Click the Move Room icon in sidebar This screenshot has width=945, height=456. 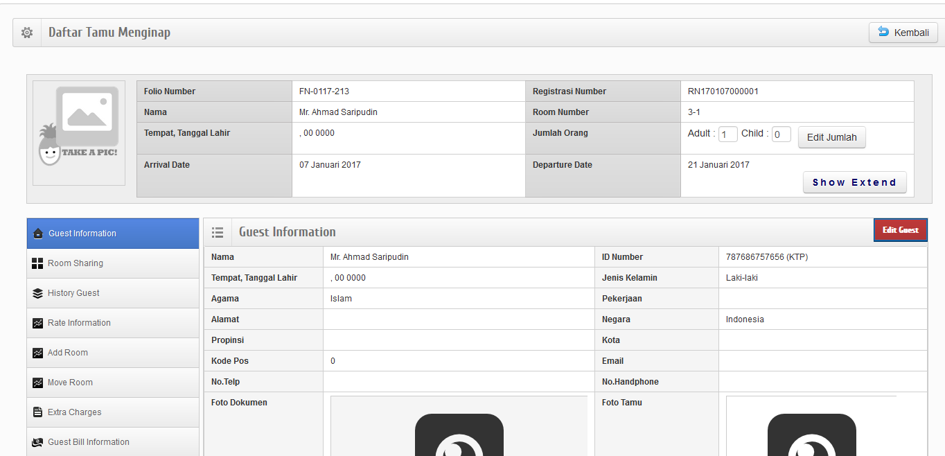(x=38, y=383)
